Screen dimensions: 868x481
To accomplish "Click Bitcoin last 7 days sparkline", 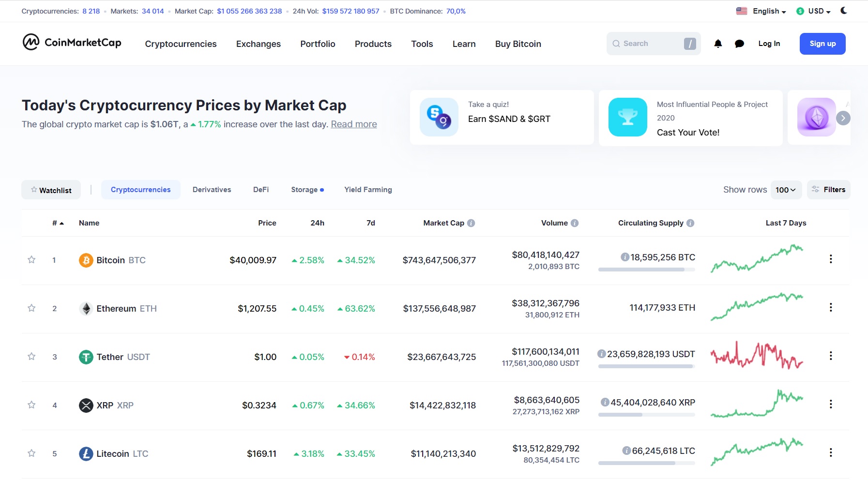I will point(757,259).
